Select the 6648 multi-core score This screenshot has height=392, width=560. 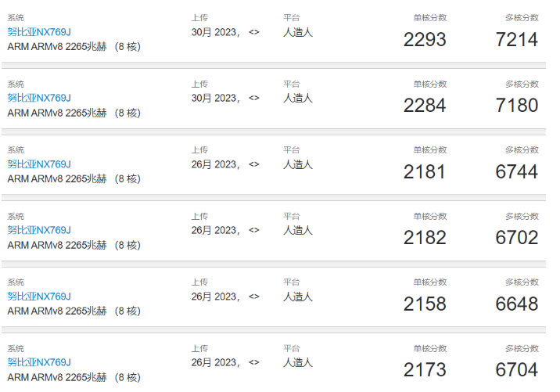click(517, 304)
